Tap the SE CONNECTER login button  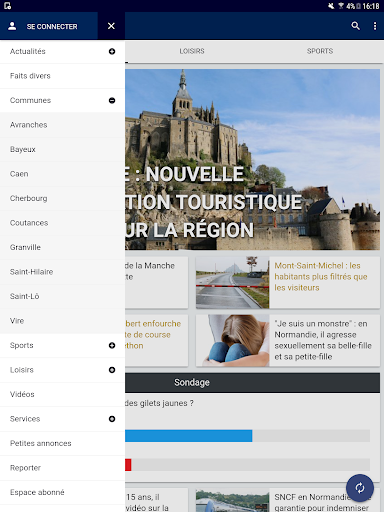[x=52, y=26]
